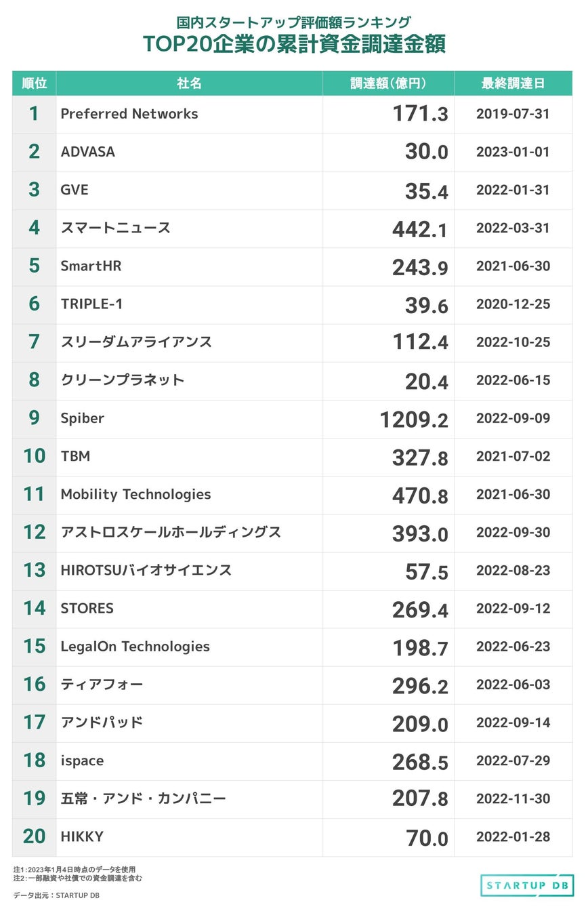Click the date 2023-01-01 for ADVASA
This screenshot has height=915, width=588.
coord(513,152)
